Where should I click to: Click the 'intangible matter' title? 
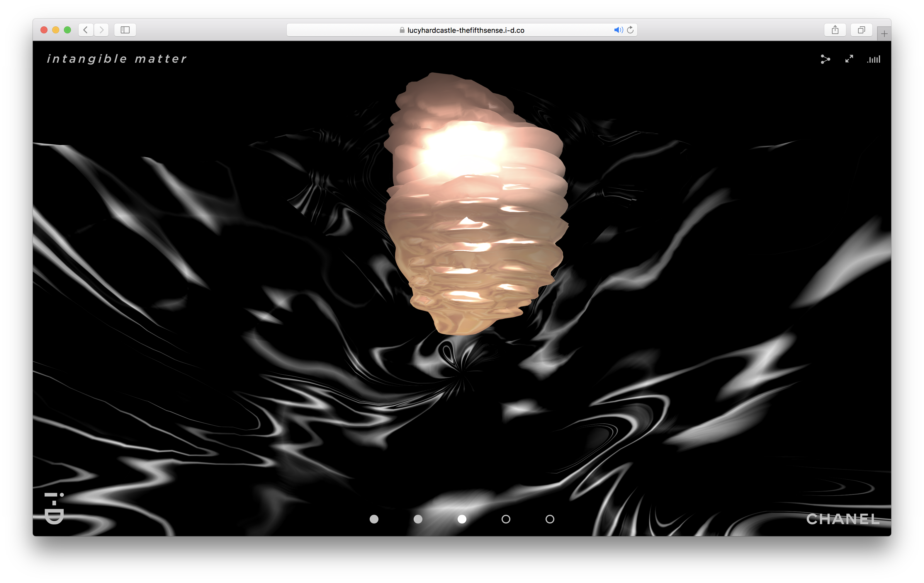click(x=117, y=59)
